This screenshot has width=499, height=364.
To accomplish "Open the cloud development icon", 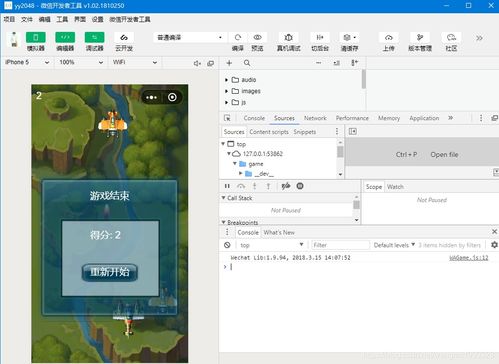I will pos(124,37).
